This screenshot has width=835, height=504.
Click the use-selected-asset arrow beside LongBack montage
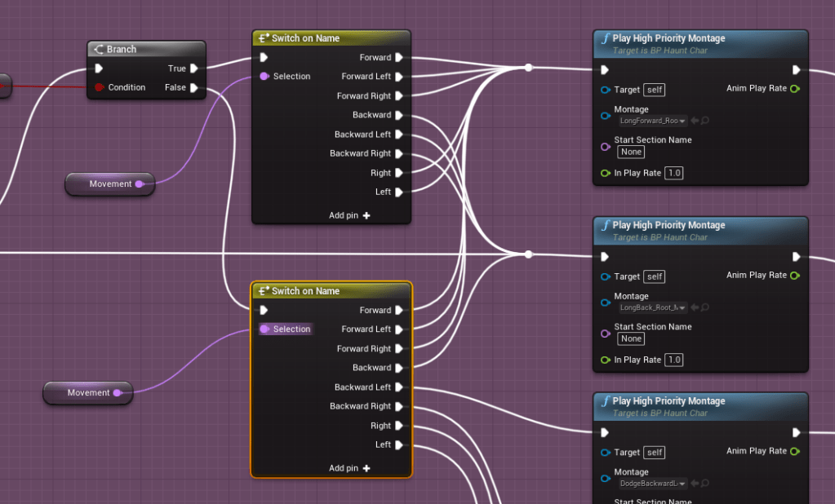tap(694, 307)
